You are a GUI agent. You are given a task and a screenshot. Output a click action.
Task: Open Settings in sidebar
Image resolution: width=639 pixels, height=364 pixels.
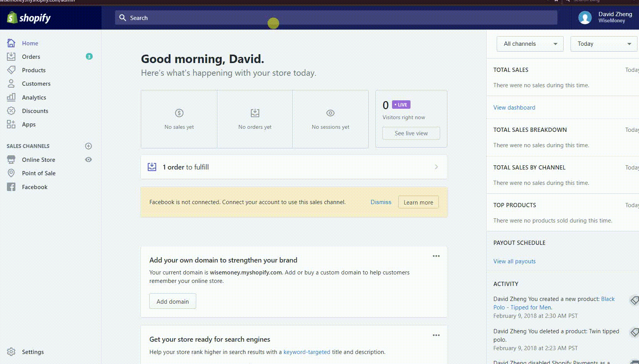(33, 352)
